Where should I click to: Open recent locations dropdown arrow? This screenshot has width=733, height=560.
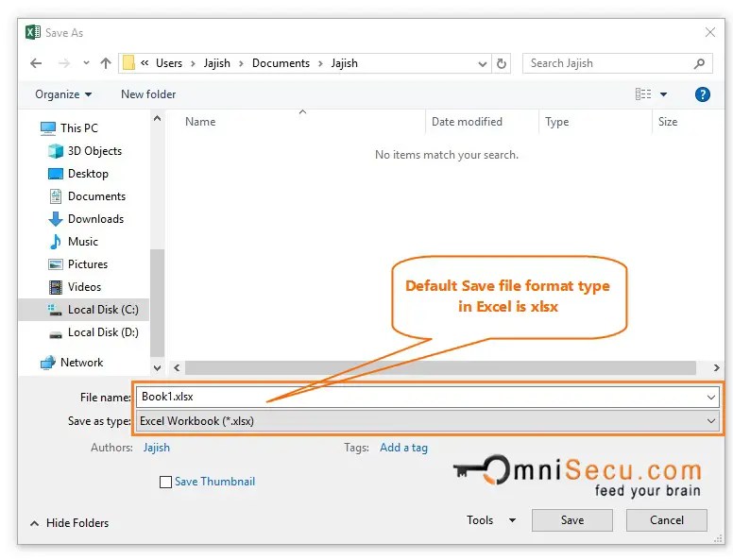86,62
